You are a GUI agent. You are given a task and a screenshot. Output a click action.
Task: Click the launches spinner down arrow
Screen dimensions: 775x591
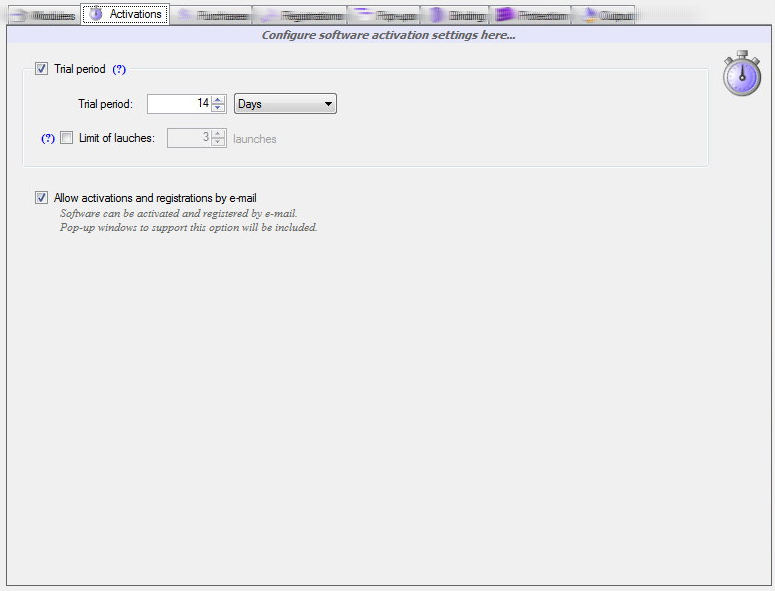(218, 143)
